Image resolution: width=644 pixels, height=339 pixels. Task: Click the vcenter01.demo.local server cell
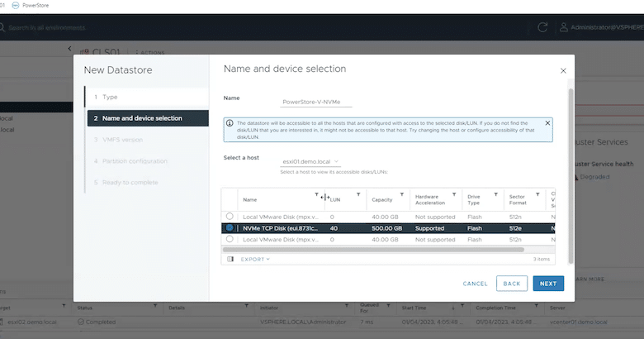[578, 322]
